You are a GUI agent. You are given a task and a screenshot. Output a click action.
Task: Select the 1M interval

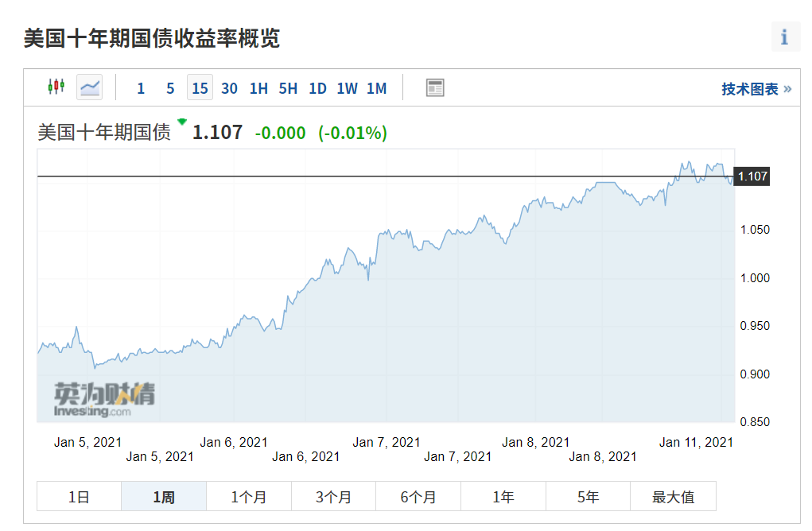tap(376, 88)
